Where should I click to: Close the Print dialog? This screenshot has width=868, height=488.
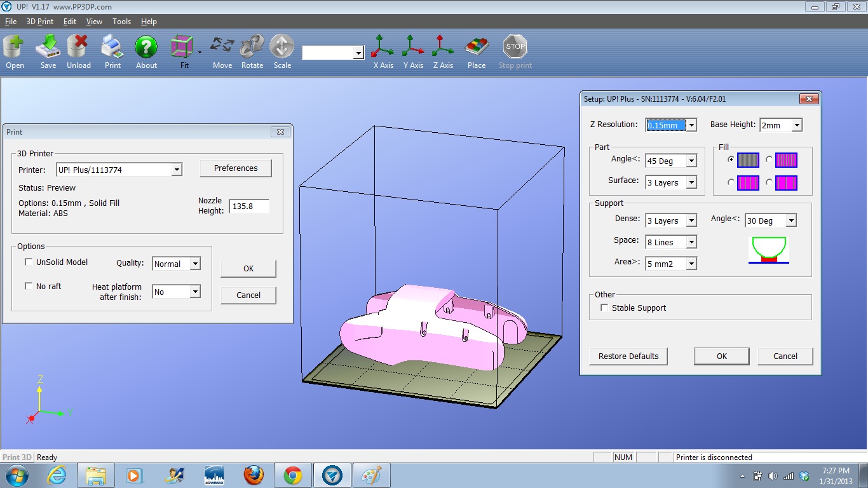coord(281,132)
